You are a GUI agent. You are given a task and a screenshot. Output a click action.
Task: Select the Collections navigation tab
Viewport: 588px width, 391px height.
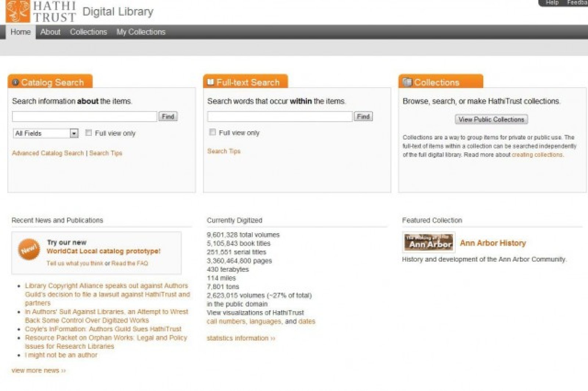pyautogui.click(x=88, y=32)
